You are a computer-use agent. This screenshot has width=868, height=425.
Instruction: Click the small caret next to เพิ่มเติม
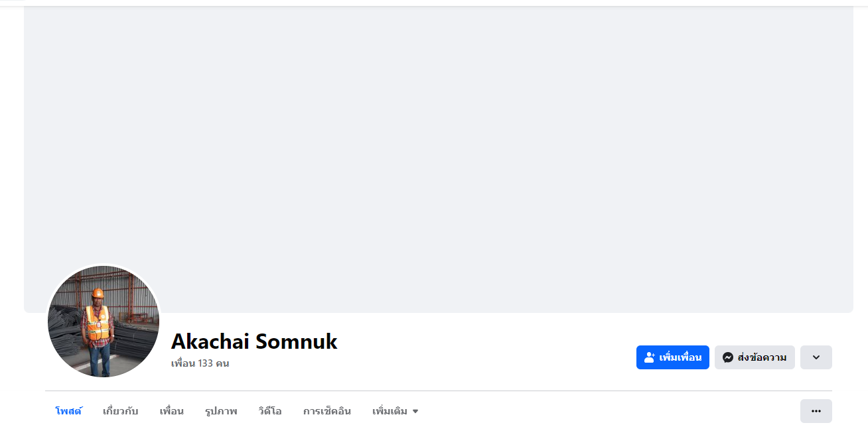(415, 412)
